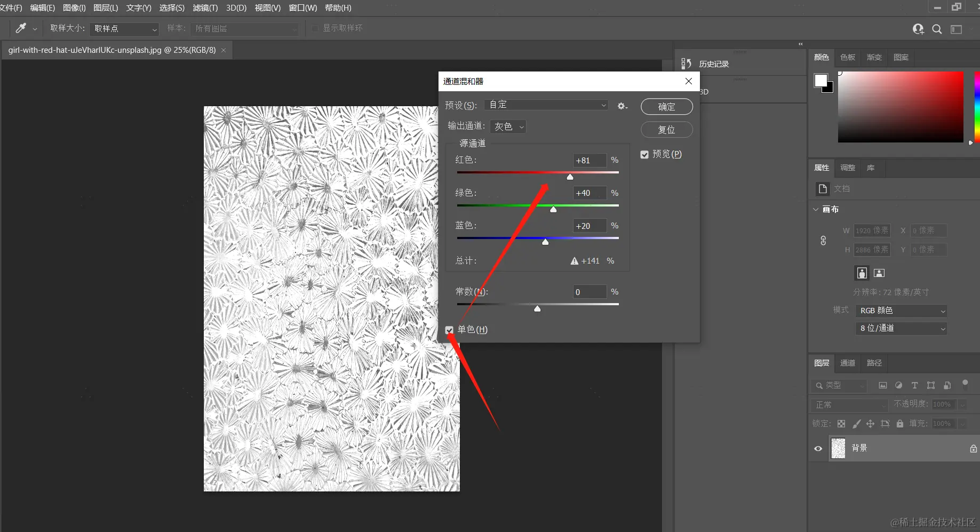Screen dimensions: 980x532
Task: Select the Eyedropper tool icon in options bar
Action: point(21,28)
